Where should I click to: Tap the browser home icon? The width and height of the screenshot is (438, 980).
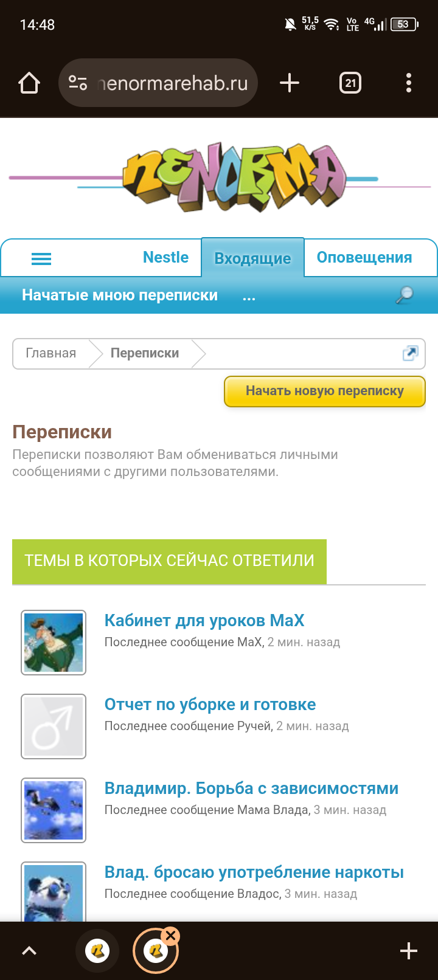click(x=29, y=83)
